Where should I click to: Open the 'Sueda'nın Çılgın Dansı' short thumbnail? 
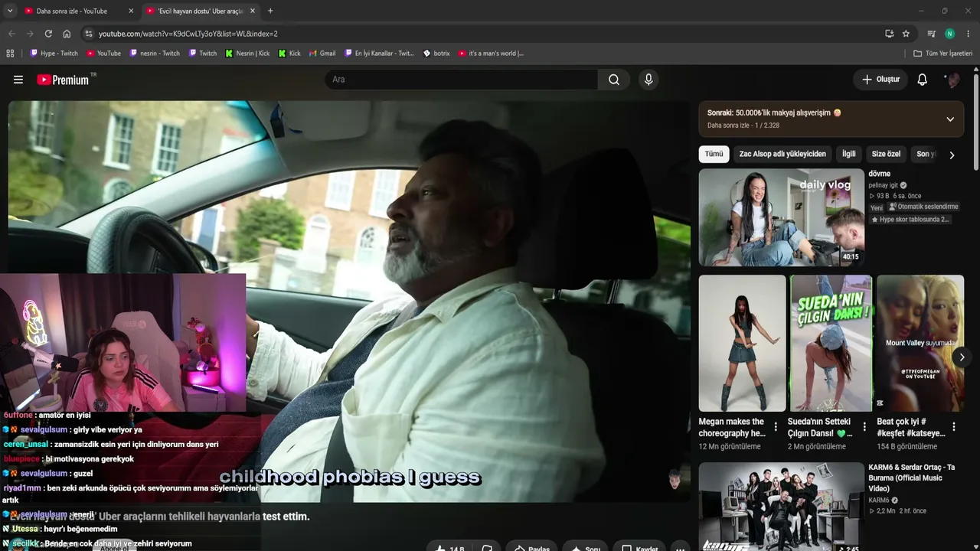point(831,344)
